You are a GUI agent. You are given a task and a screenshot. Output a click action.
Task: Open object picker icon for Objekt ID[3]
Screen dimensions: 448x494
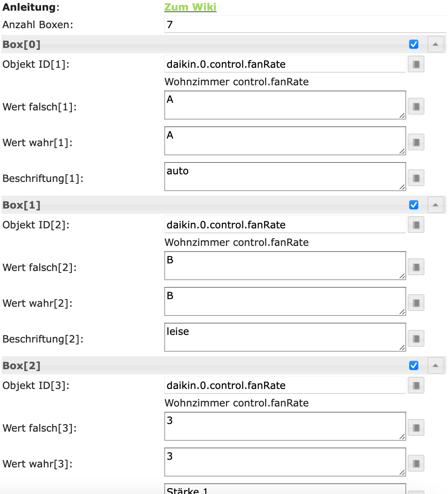click(x=416, y=386)
